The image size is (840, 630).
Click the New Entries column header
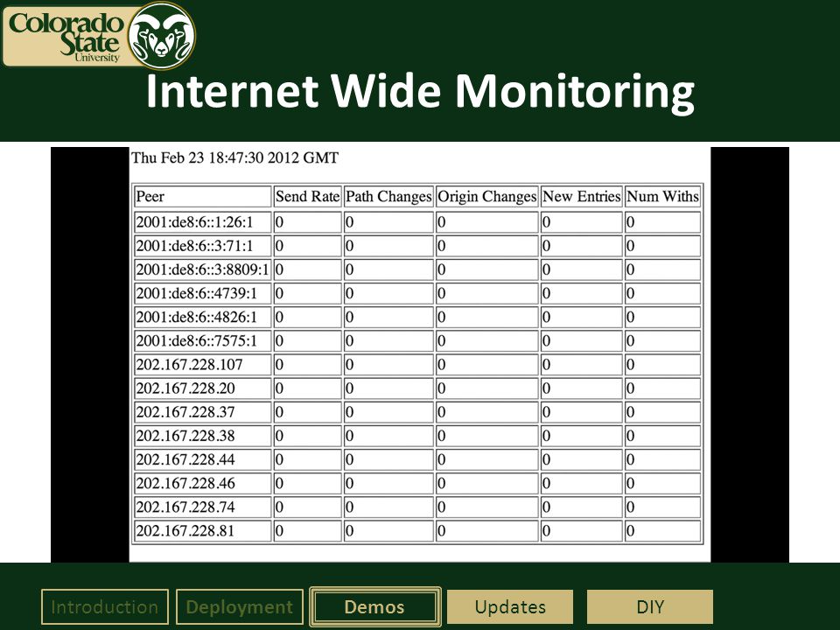click(x=581, y=196)
